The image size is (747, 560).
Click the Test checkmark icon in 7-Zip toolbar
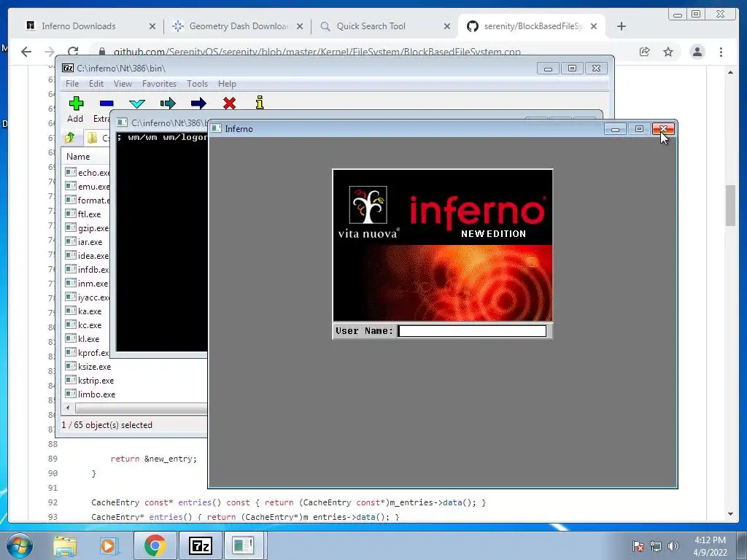click(x=137, y=104)
